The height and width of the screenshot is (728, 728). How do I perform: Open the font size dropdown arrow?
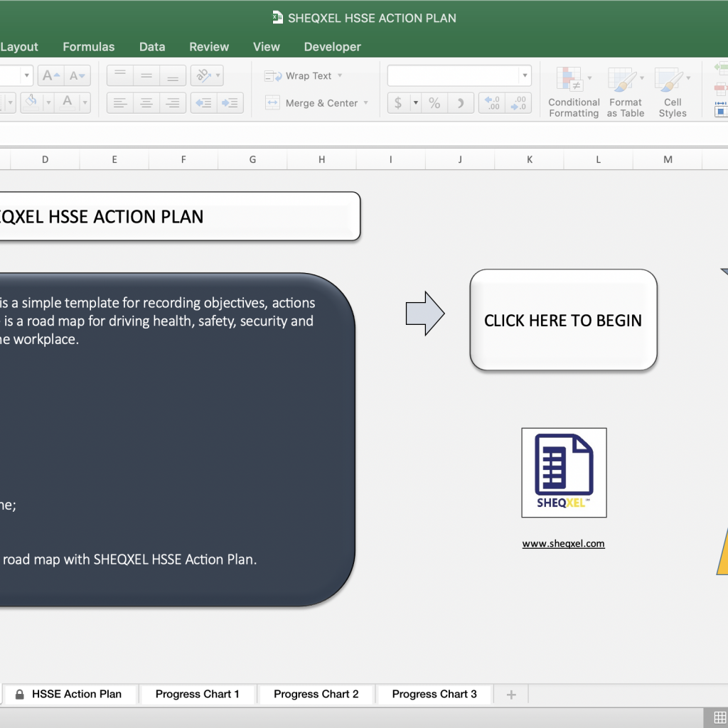[x=27, y=75]
